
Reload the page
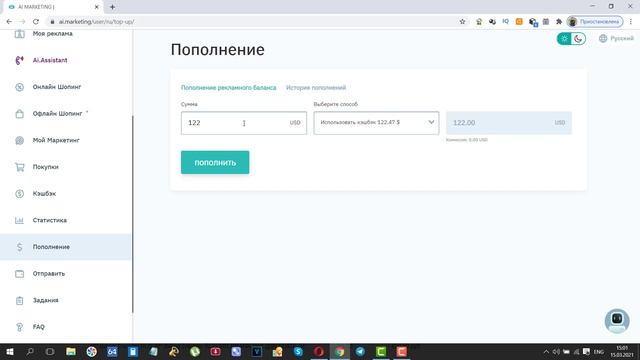point(36,22)
